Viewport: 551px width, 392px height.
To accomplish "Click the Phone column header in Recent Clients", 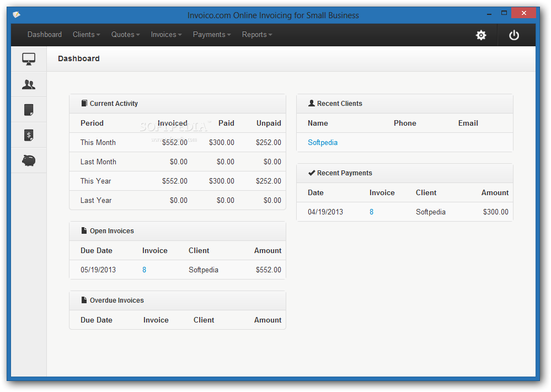I will click(x=405, y=123).
